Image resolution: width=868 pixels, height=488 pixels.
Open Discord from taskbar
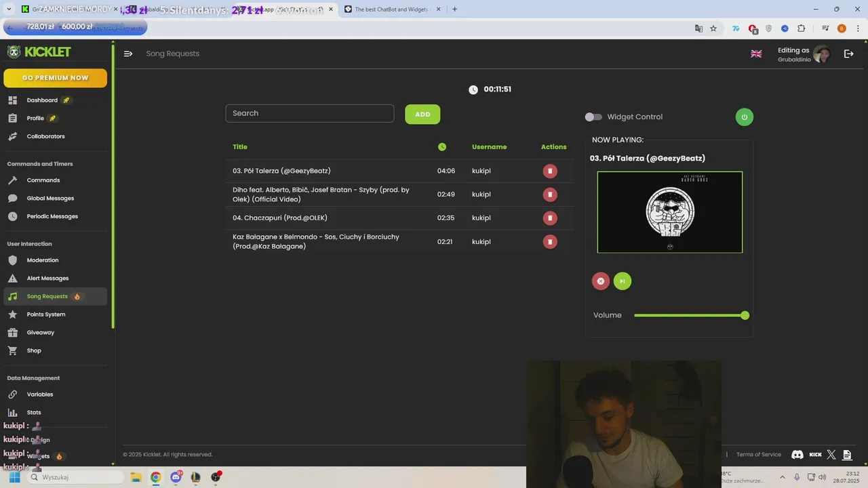176,477
